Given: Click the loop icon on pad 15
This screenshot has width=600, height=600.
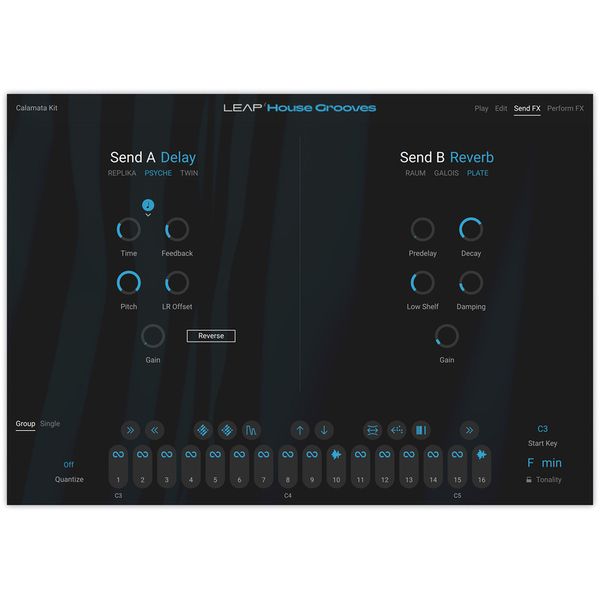Looking at the screenshot, I should click(x=457, y=454).
